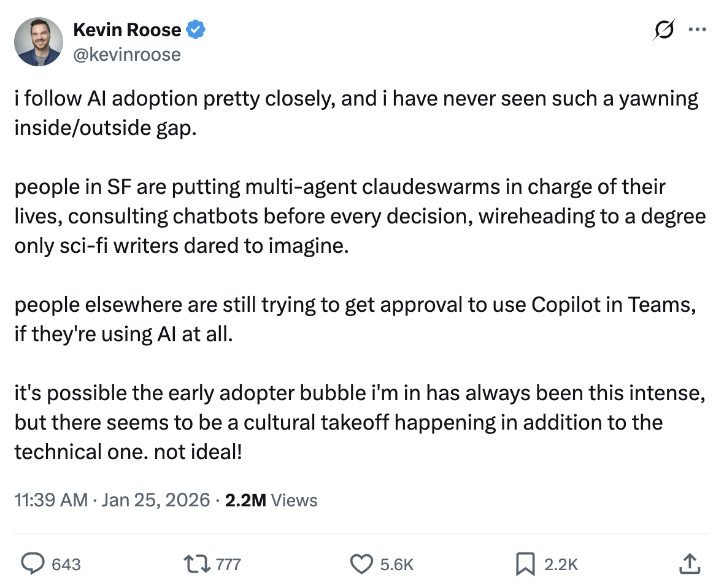Click the share upload arrow icon

pos(689,563)
